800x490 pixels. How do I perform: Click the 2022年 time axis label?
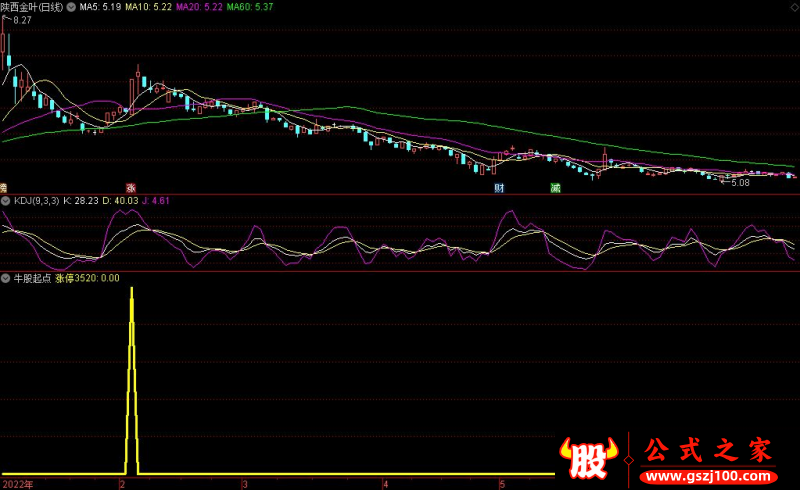click(x=18, y=484)
